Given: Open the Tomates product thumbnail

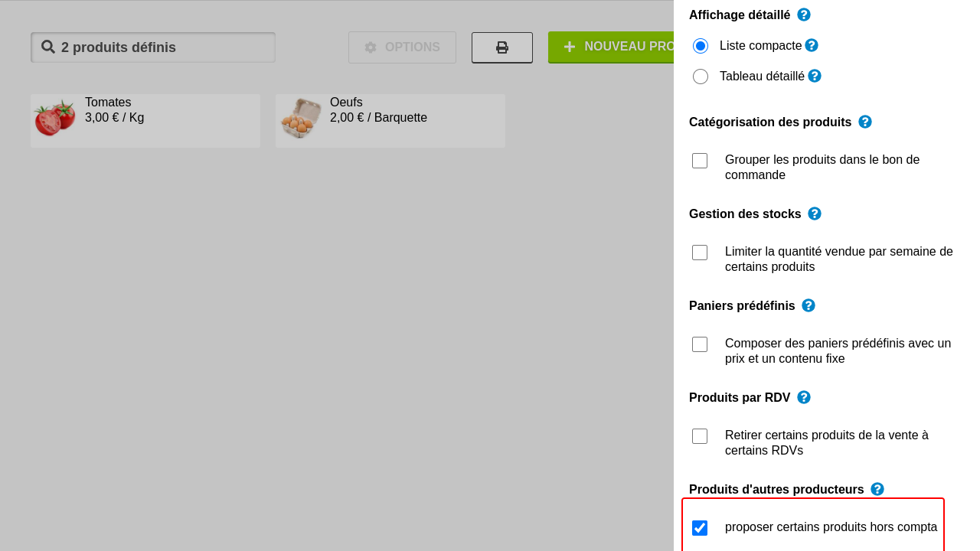Looking at the screenshot, I should pos(54,119).
